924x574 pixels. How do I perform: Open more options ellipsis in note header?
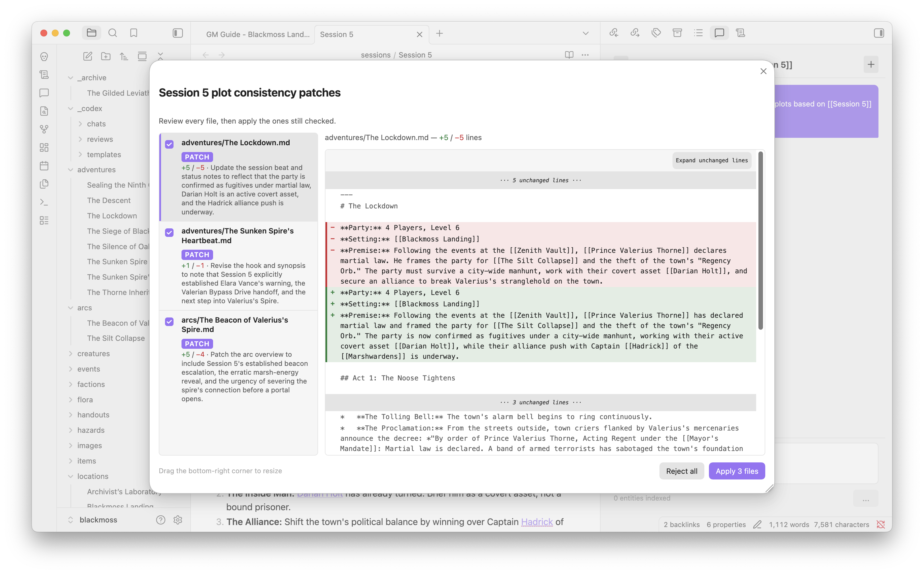pyautogui.click(x=585, y=55)
